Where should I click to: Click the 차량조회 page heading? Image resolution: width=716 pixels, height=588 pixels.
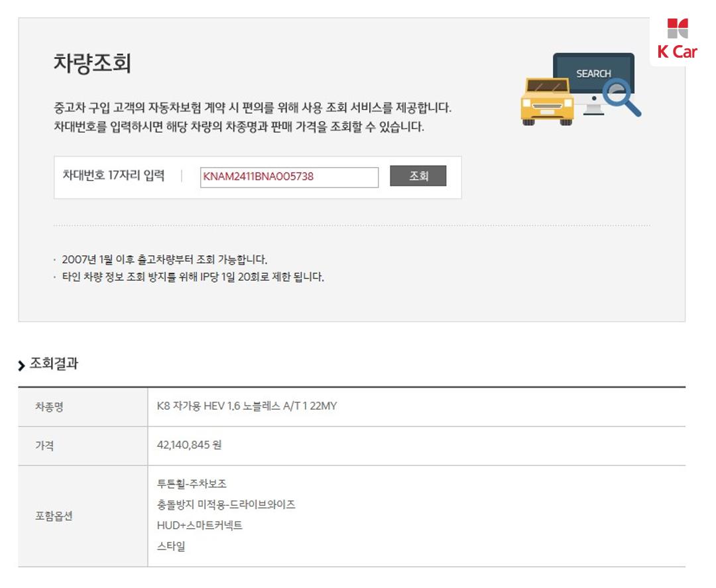[91, 64]
